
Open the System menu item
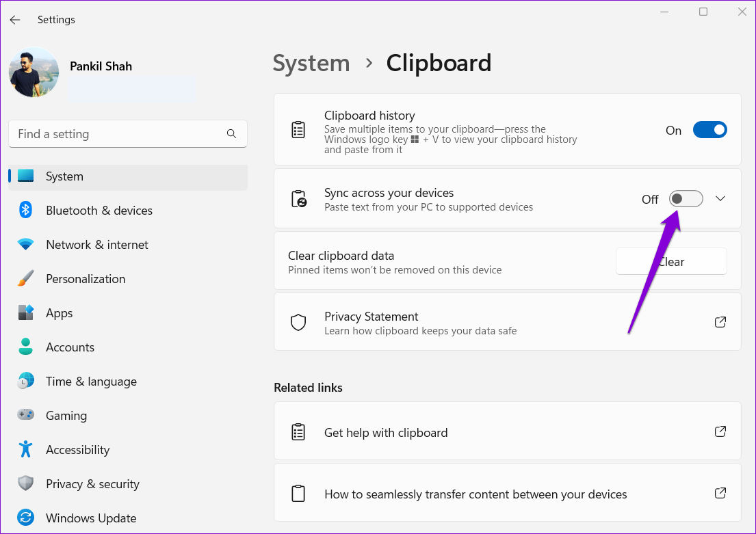point(128,176)
